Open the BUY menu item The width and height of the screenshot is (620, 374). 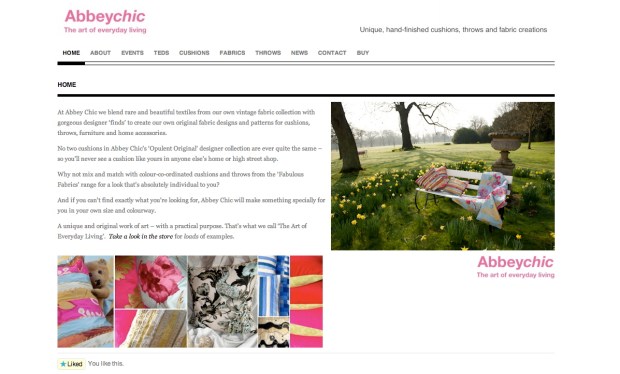point(363,53)
